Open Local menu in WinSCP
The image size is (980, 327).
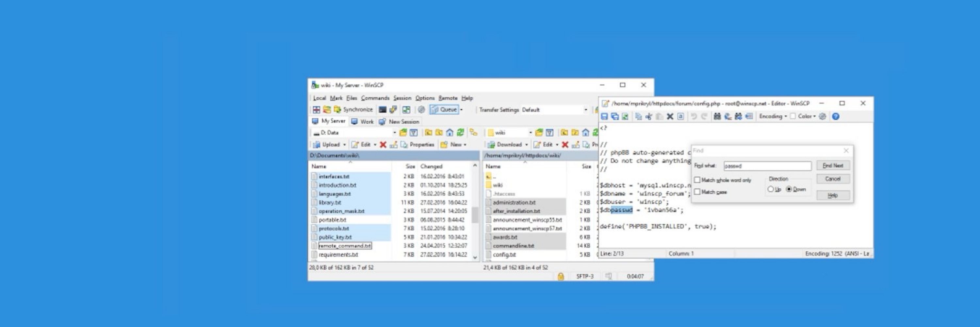tap(319, 98)
